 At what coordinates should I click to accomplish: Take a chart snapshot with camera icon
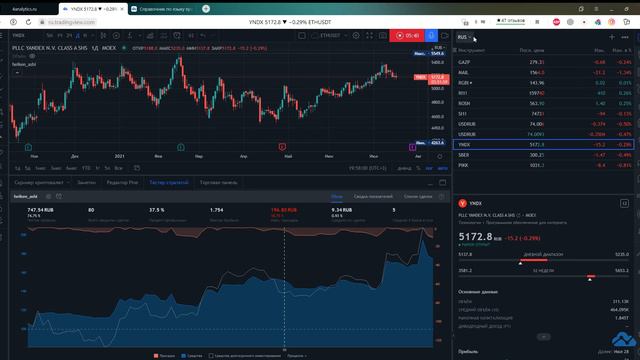[383, 36]
